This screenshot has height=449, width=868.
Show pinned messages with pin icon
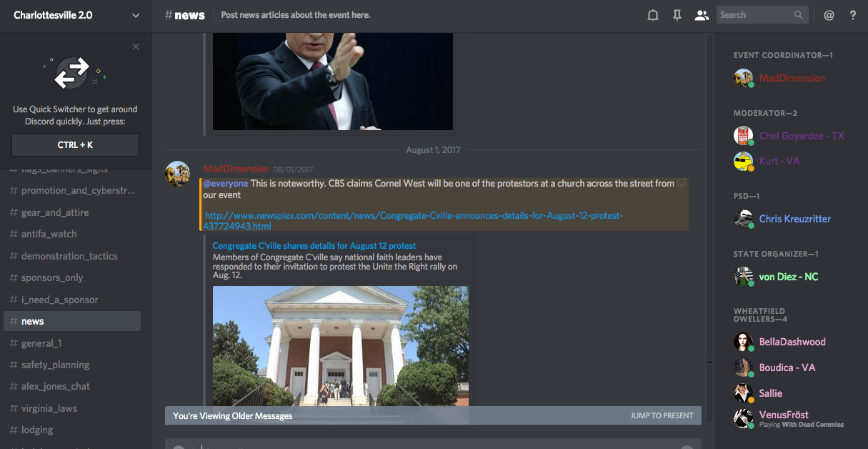click(677, 15)
